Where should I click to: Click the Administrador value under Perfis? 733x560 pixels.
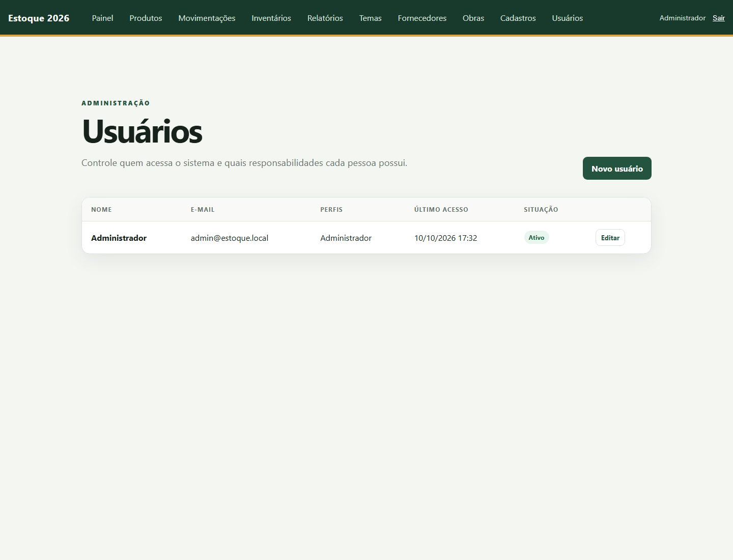point(346,238)
